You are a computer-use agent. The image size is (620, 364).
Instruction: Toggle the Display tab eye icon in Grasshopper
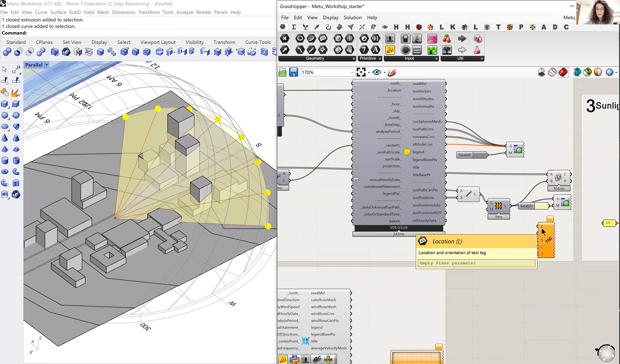pos(385,27)
